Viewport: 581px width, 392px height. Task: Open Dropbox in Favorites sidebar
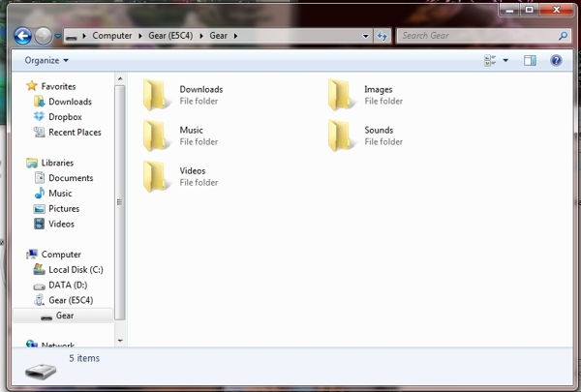tap(64, 117)
